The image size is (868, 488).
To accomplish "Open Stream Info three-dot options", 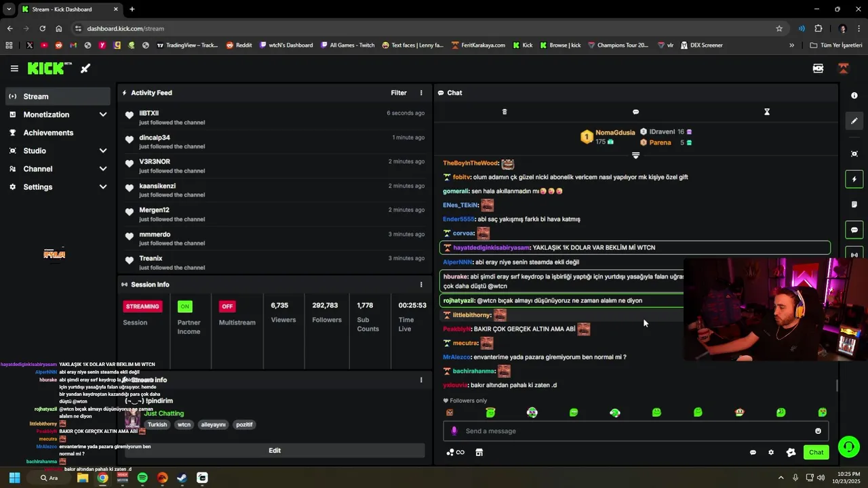I will click(x=421, y=380).
